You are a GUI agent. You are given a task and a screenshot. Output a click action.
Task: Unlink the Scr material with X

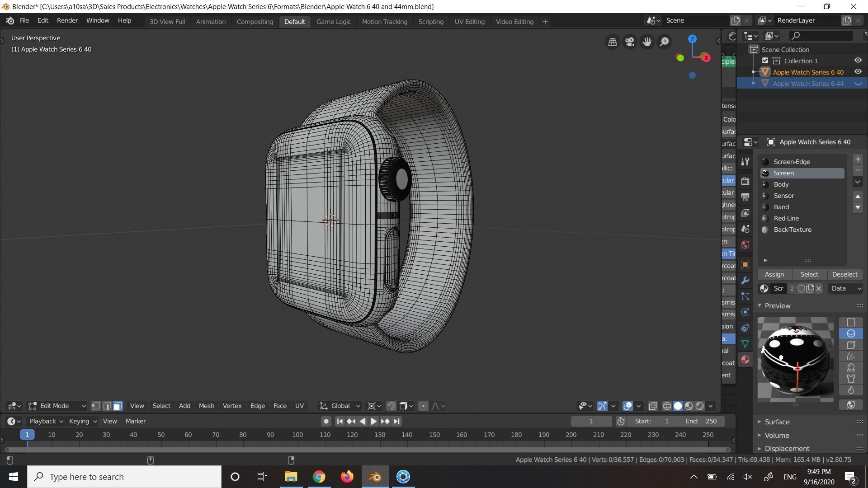click(x=819, y=288)
